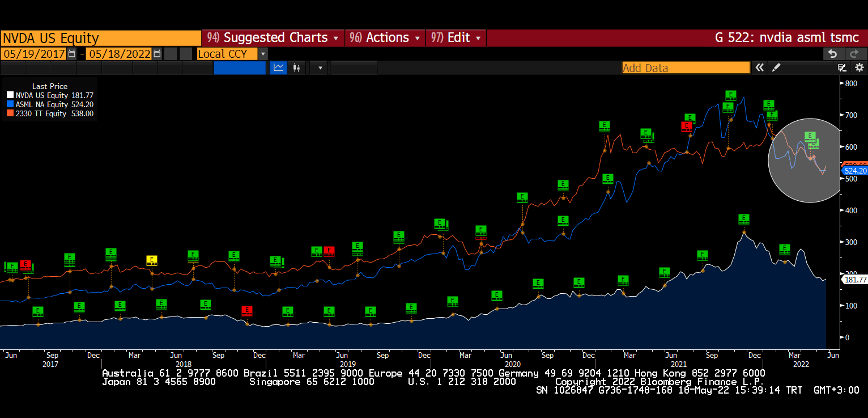The image size is (868, 418).
Task: Open the Actions dropdown menu
Action: pos(385,38)
